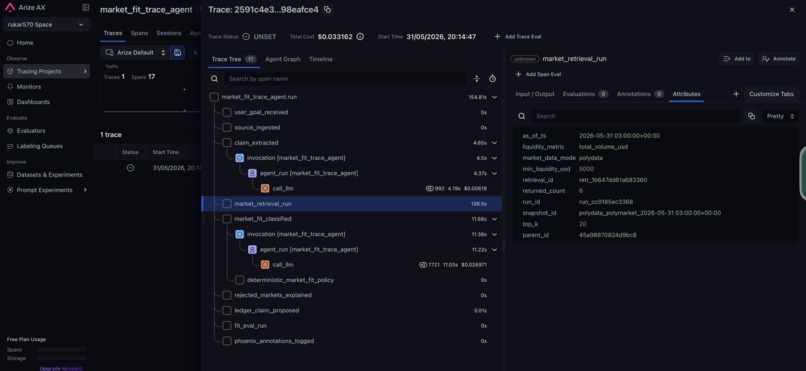Select the call_llm span costing $0.026971
This screenshot has height=371, width=806.
pos(353,265)
